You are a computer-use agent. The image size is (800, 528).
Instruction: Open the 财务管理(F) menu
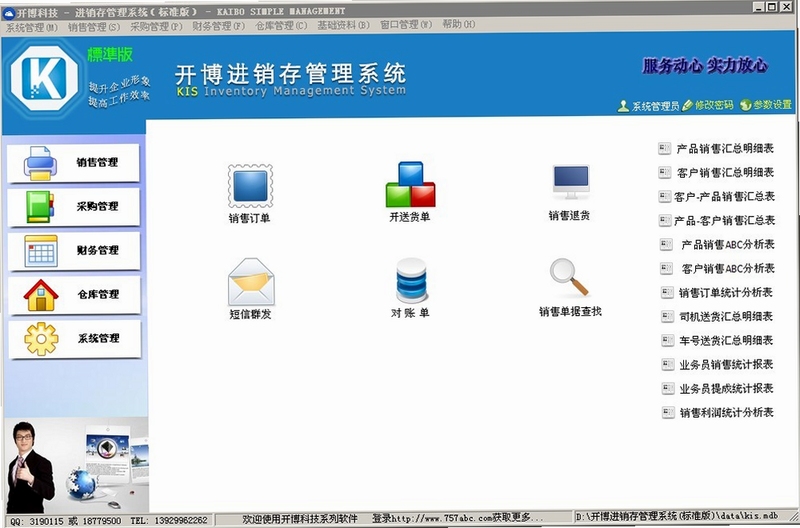coord(218,26)
